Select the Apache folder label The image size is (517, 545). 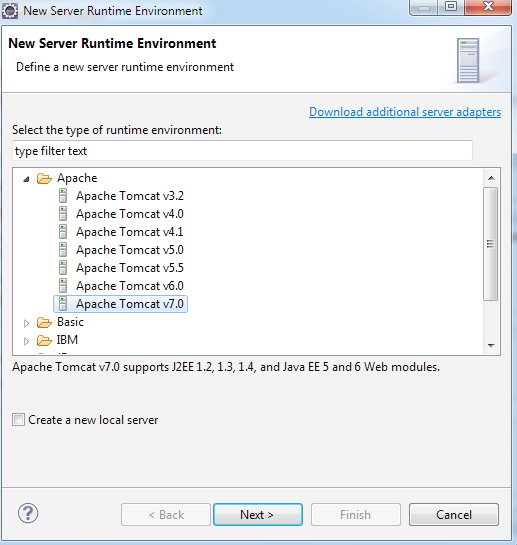(x=77, y=178)
